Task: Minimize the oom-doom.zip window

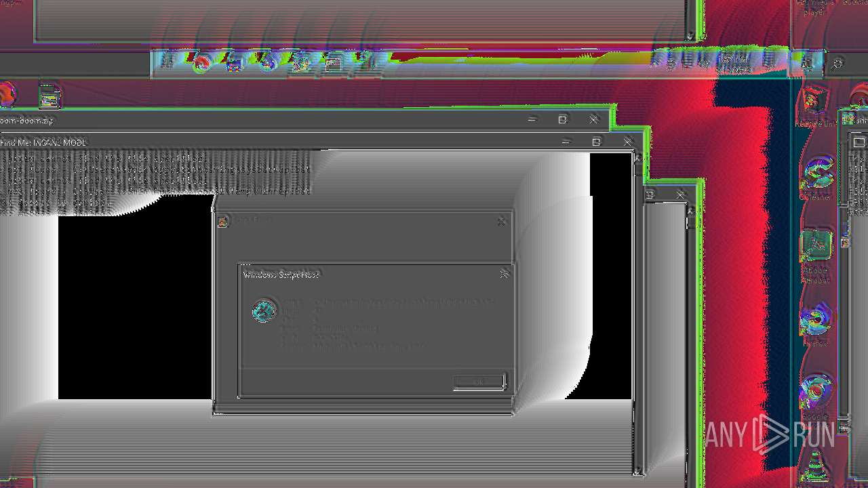Action: pyautogui.click(x=532, y=119)
